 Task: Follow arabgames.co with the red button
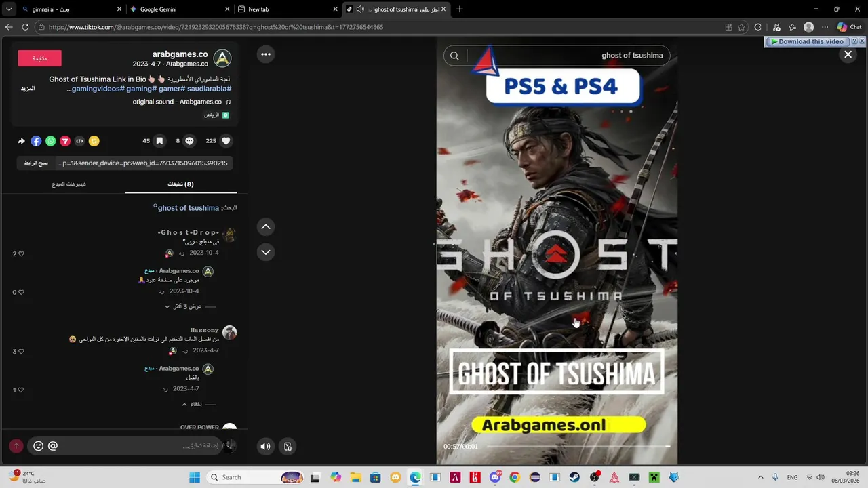[39, 58]
